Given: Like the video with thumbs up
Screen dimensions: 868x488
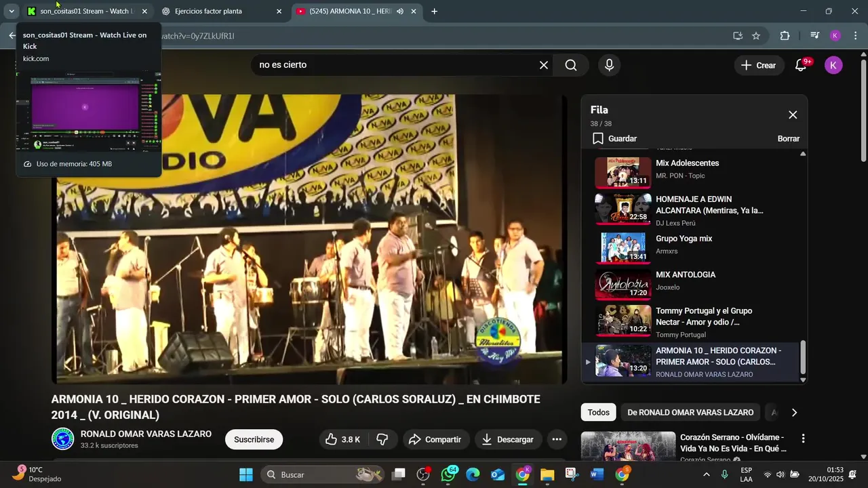Looking at the screenshot, I should point(343,439).
